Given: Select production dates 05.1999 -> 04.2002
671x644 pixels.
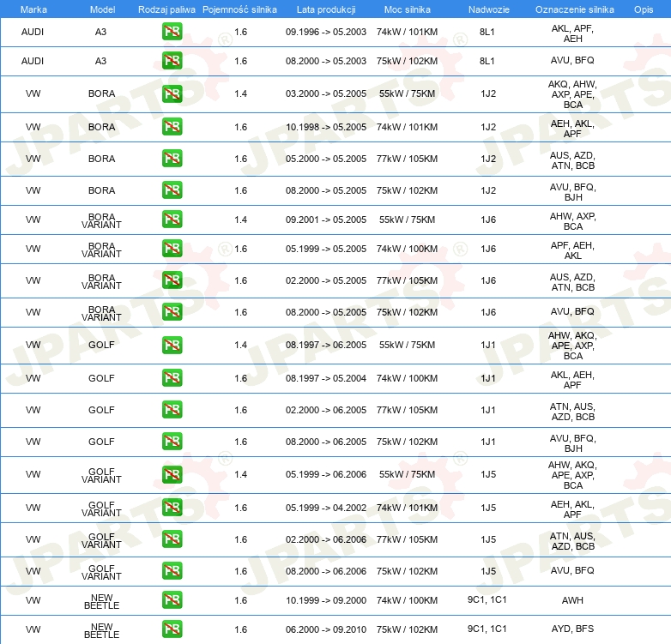Looking at the screenshot, I should pos(326,508).
